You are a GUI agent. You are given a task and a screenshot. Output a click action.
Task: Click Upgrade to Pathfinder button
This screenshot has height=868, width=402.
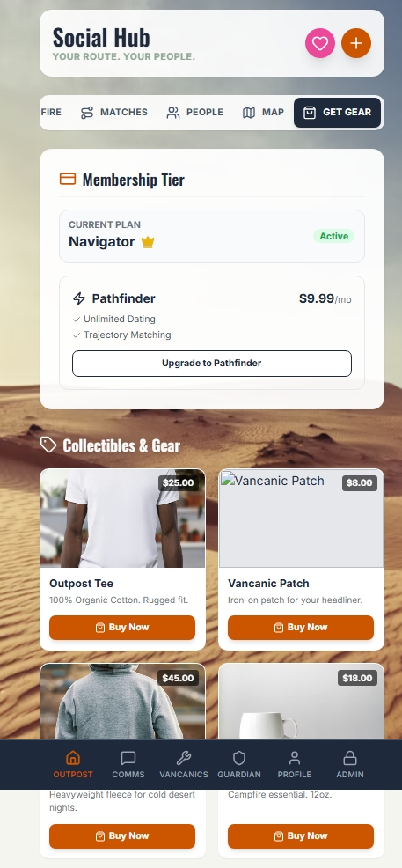pos(212,364)
